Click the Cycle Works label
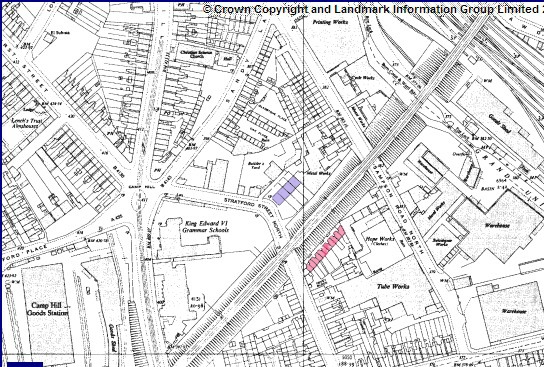Screen dimensions: 544x367 coord(362,78)
